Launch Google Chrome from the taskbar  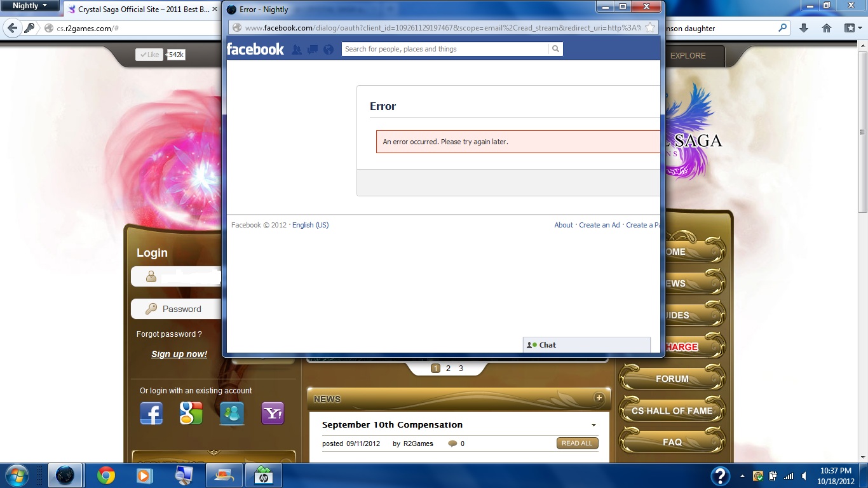[106, 475]
